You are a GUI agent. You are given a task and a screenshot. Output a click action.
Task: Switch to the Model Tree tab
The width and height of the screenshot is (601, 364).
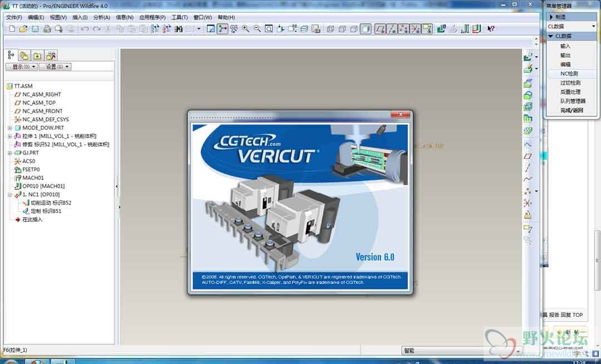pos(11,56)
